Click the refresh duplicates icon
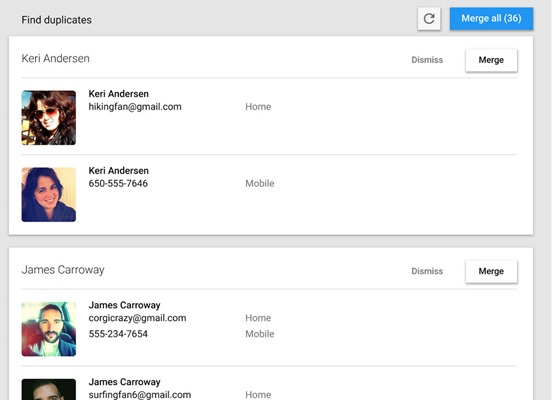This screenshot has width=552, height=400. pyautogui.click(x=429, y=19)
